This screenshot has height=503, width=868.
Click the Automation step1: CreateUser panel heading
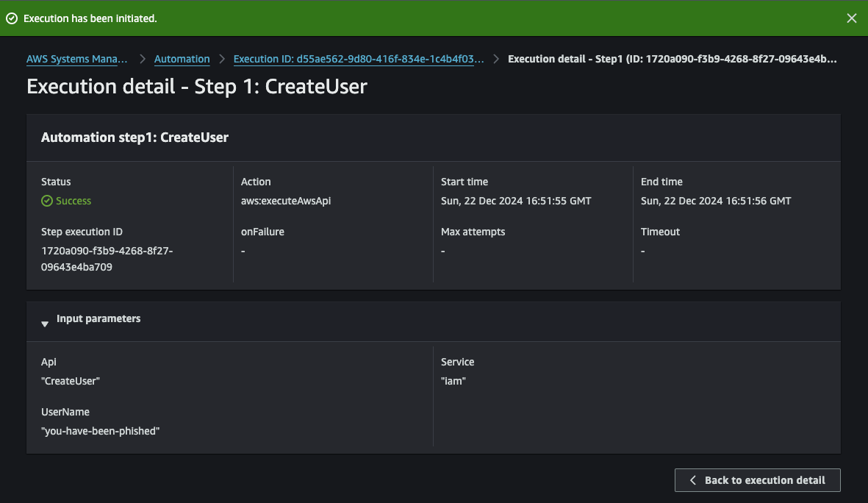[x=134, y=138]
